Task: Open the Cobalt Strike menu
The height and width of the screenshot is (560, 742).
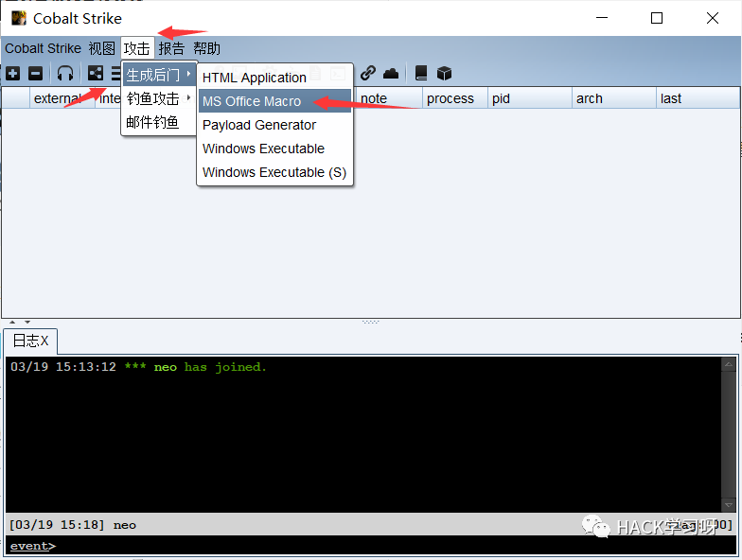Action: (x=44, y=48)
